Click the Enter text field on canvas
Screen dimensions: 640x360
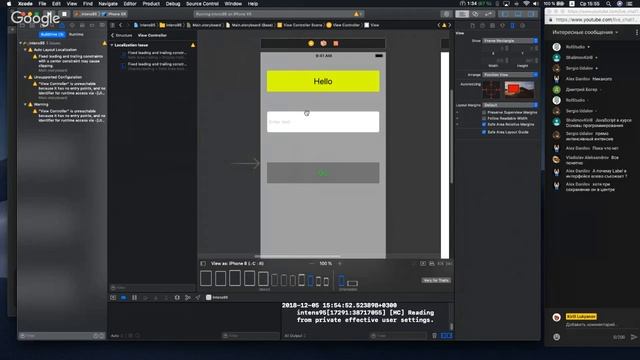(x=323, y=122)
